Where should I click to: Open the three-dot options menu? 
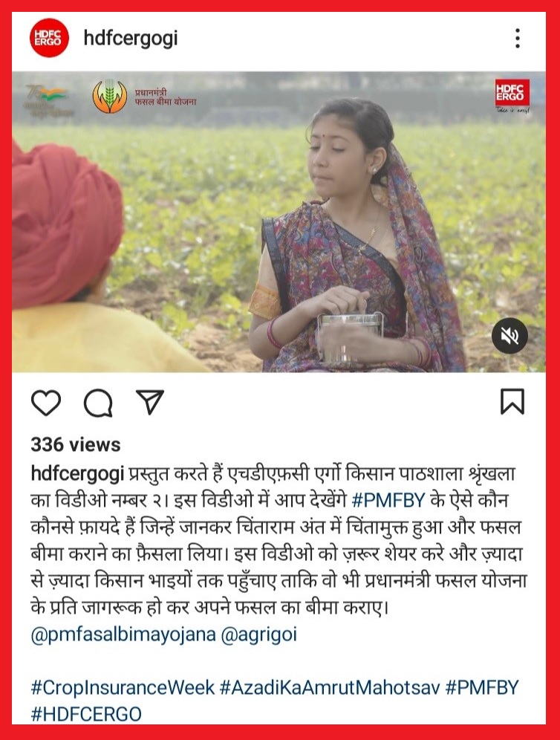click(x=518, y=38)
